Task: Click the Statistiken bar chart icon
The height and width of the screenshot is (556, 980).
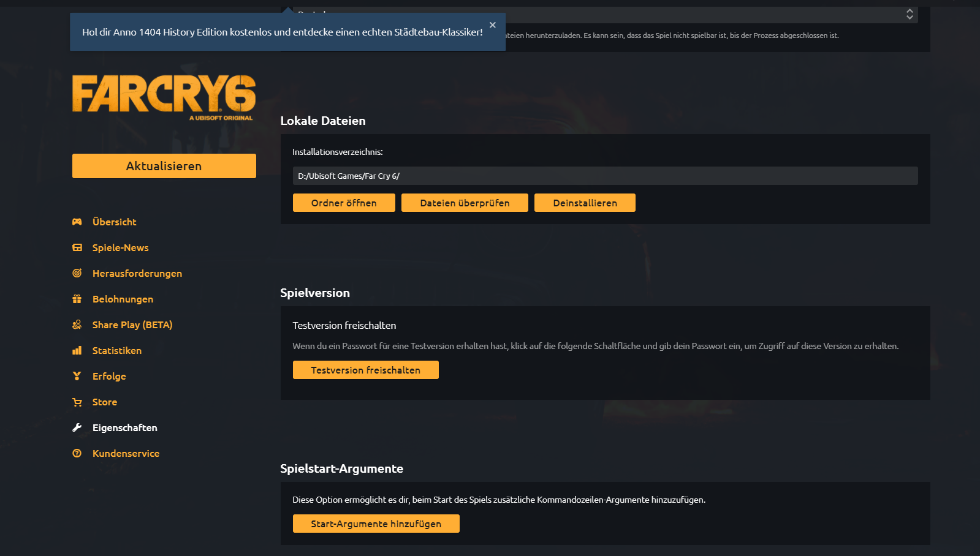Action: (x=77, y=350)
